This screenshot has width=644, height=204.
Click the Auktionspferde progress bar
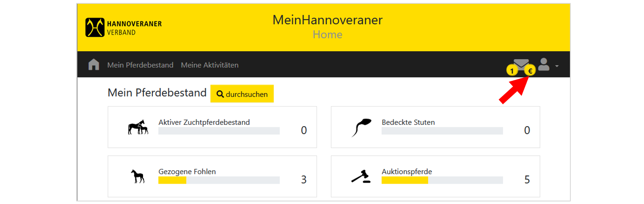(442, 180)
